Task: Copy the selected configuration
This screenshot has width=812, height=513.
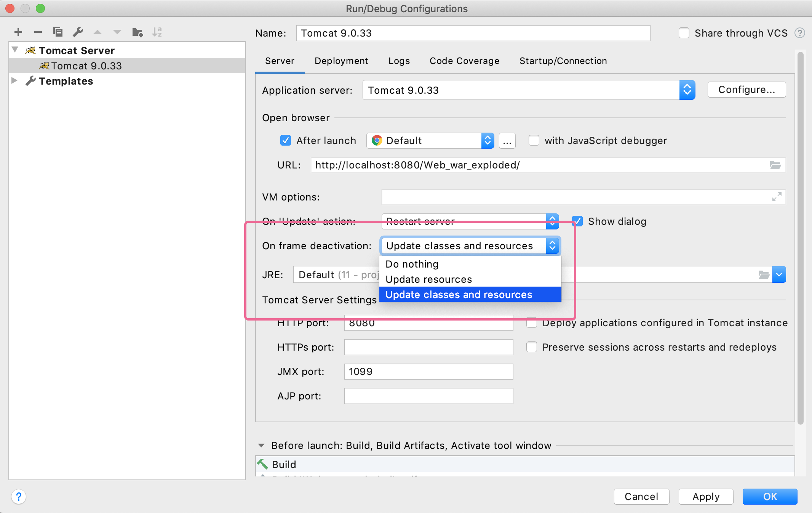Action: pyautogui.click(x=58, y=32)
